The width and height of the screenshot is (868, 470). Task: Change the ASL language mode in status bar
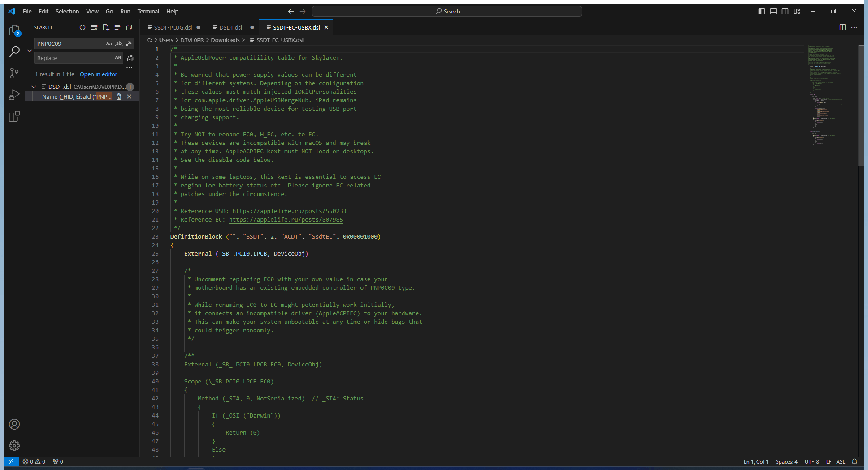tap(841, 461)
